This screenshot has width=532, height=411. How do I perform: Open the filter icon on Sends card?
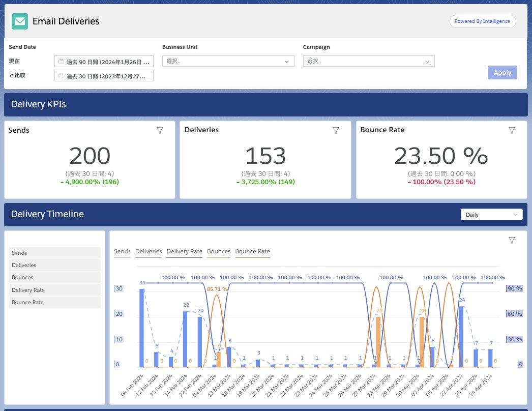point(160,130)
